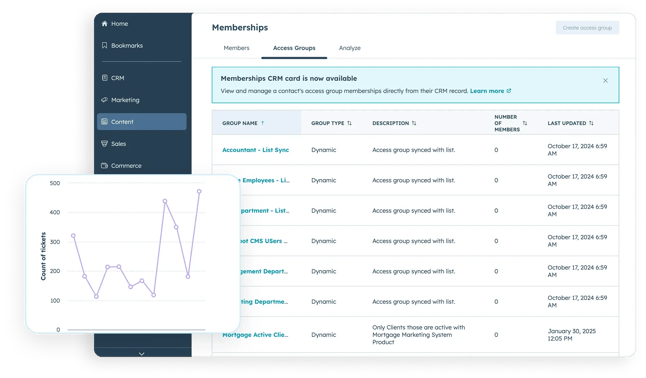The image size is (646, 378).
Task: Open the Employees - Li... access group
Action: click(x=265, y=181)
